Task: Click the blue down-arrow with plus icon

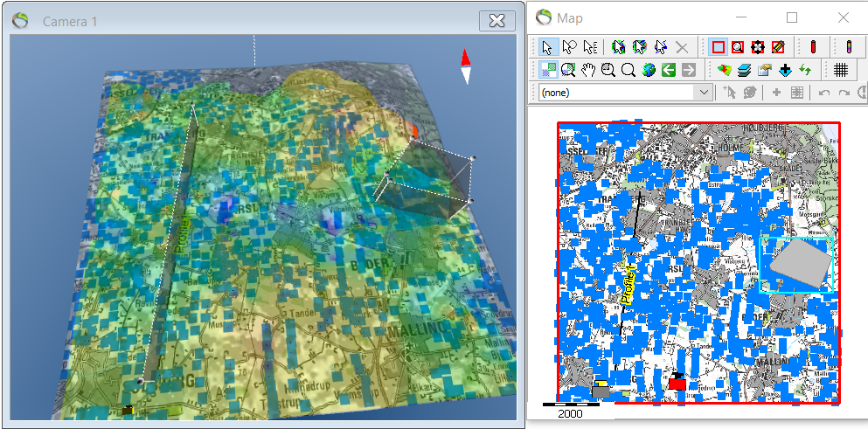Action: click(x=785, y=70)
